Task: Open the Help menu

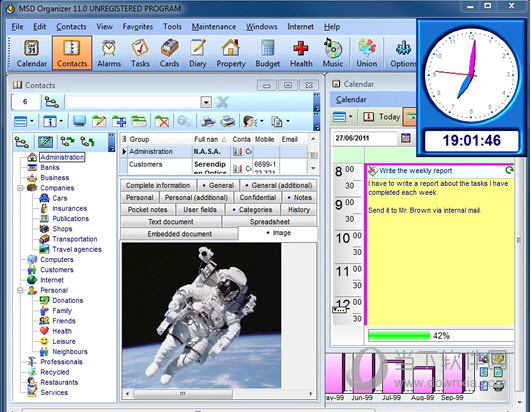Action: click(332, 26)
